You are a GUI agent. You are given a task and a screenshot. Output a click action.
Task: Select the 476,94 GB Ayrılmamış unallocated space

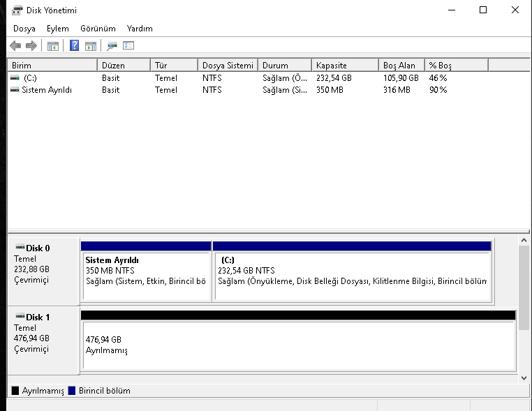pyautogui.click(x=297, y=345)
